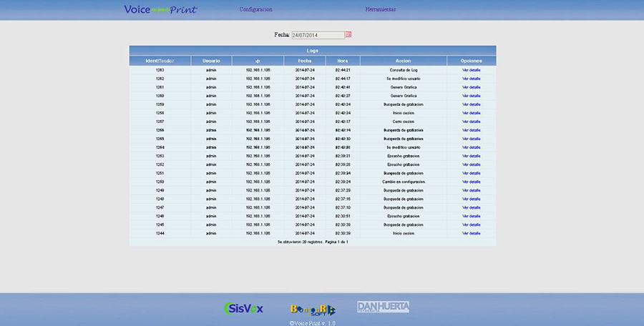644x326 pixels.
Task: Open Ver detalle for log 1262
Action: click(x=472, y=79)
